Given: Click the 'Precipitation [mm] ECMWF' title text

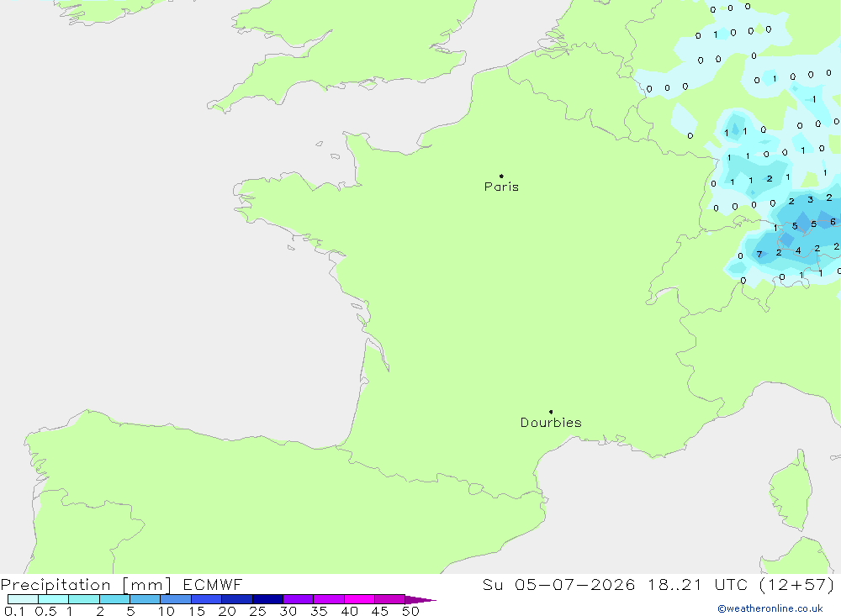Looking at the screenshot, I should [121, 585].
